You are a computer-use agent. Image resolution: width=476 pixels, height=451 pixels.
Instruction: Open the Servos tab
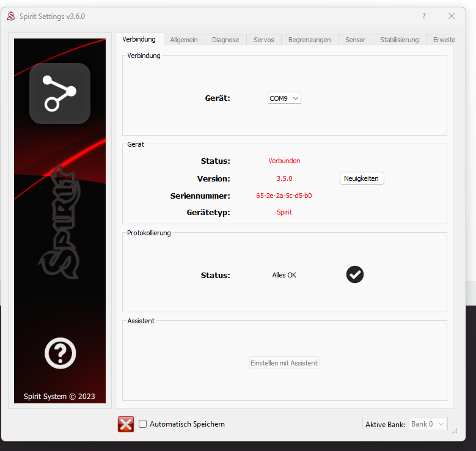(x=264, y=40)
